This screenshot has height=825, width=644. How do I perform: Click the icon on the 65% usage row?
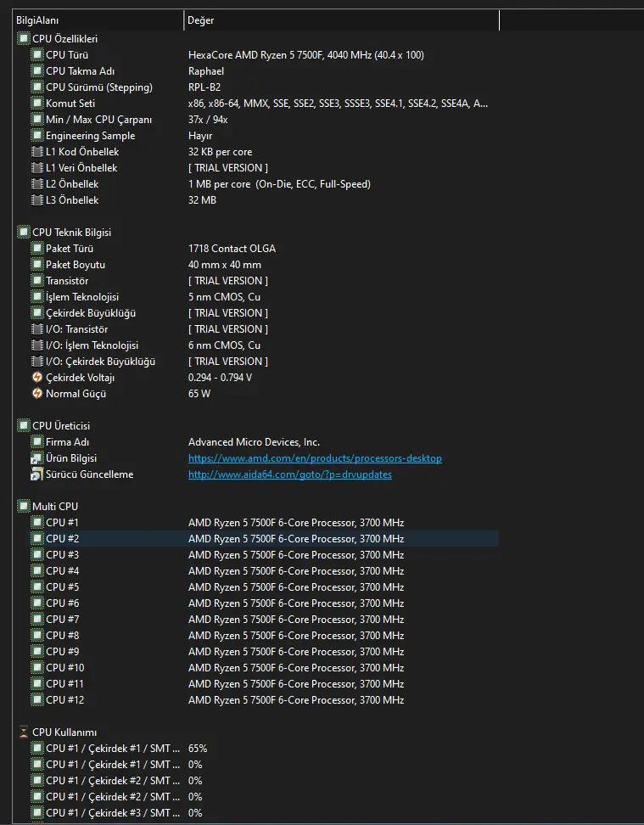pyautogui.click(x=36, y=748)
